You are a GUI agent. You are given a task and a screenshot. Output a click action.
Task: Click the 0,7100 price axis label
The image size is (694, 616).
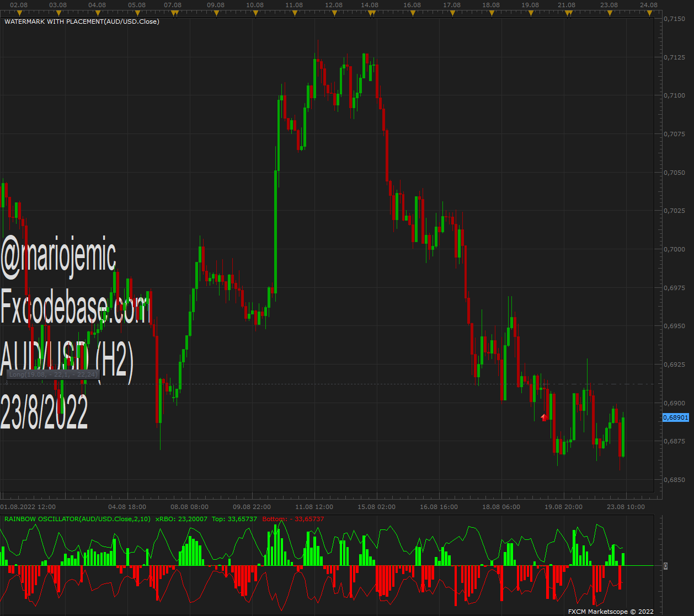pyautogui.click(x=674, y=95)
